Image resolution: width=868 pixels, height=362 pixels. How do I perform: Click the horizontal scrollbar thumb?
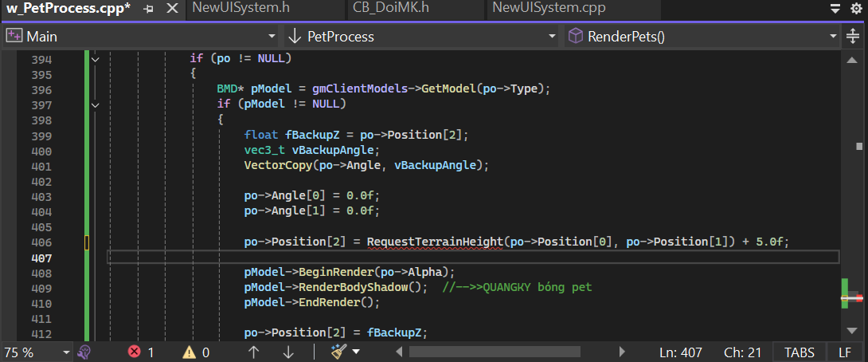(495, 352)
